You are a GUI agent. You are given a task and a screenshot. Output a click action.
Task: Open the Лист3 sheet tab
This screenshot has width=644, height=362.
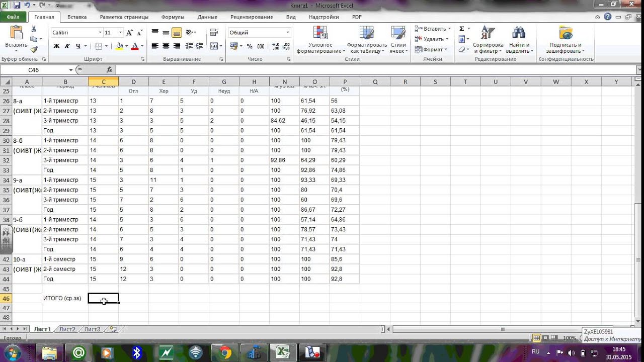click(x=92, y=329)
